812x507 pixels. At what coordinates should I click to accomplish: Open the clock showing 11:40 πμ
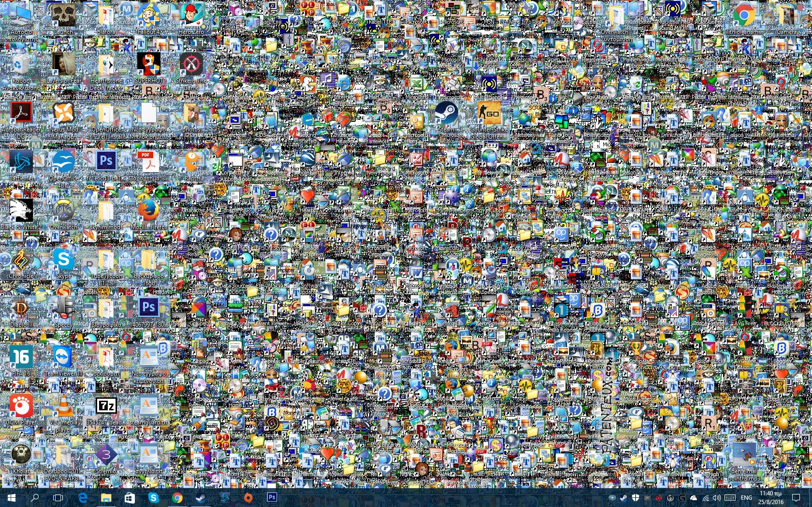pyautogui.click(x=771, y=497)
